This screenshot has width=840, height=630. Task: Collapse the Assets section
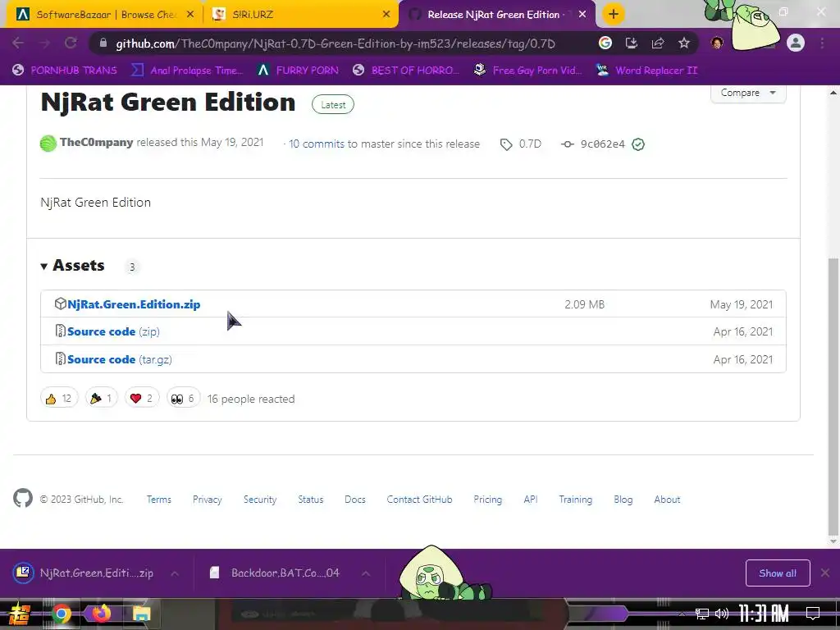pyautogui.click(x=73, y=265)
